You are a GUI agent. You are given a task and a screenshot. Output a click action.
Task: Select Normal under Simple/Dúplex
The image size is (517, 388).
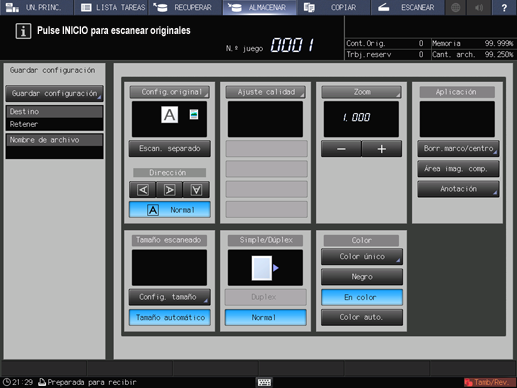coord(265,317)
